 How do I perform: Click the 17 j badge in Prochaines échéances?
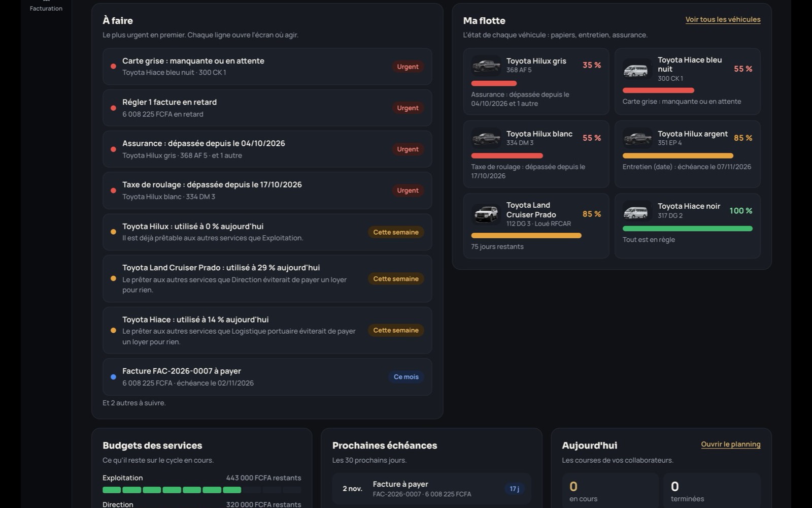coord(514,489)
